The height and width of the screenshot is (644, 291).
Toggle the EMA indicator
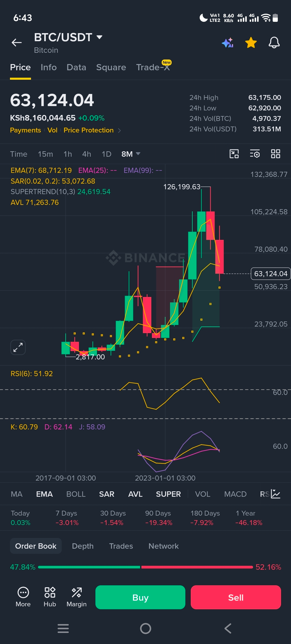44,494
